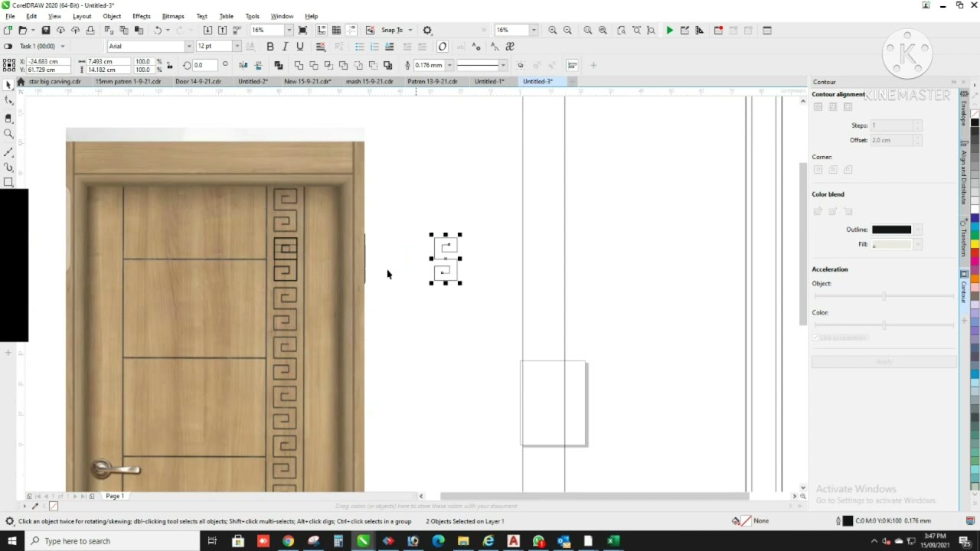Toggle show grid button
The image size is (980, 551).
click(x=336, y=31)
